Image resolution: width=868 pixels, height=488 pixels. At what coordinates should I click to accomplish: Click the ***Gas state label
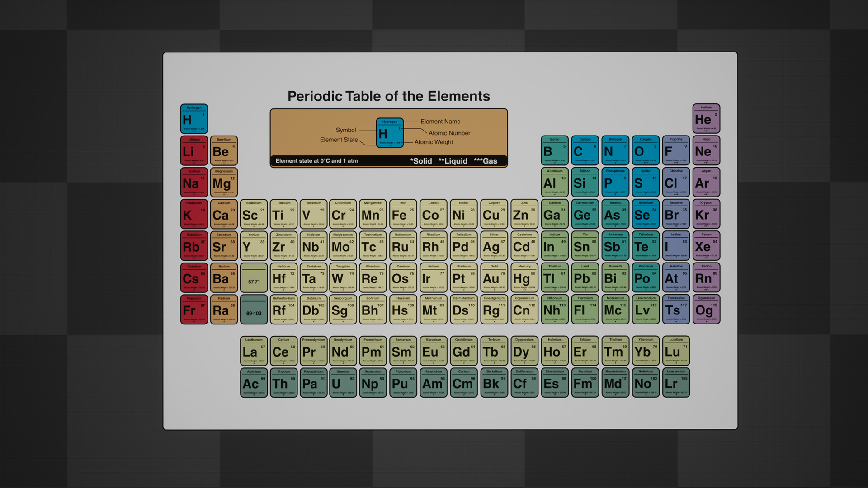tap(485, 161)
